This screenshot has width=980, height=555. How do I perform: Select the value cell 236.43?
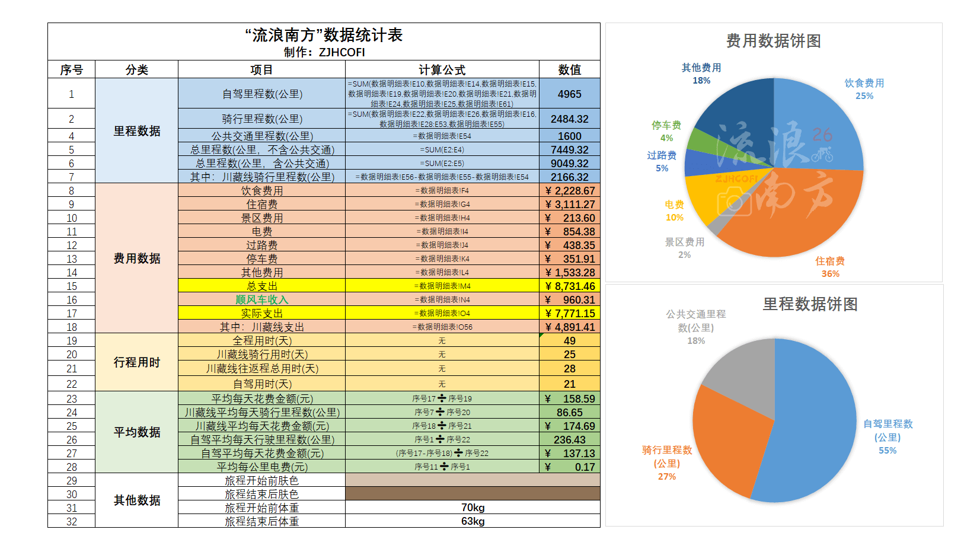click(570, 439)
